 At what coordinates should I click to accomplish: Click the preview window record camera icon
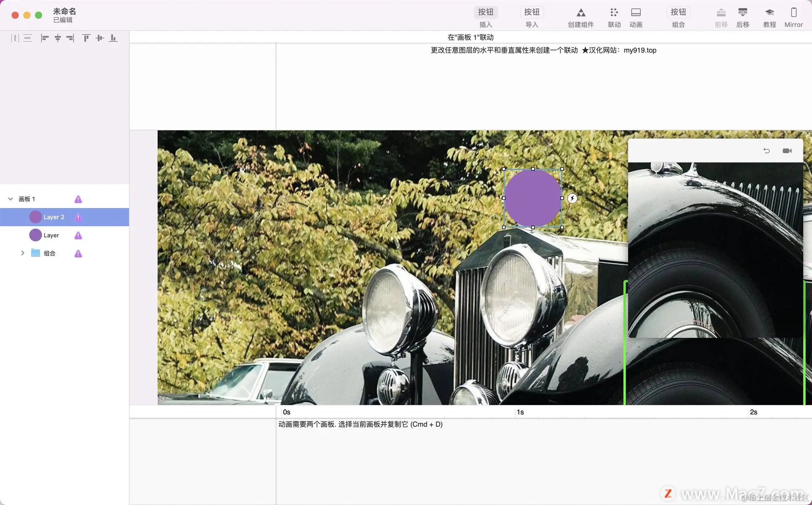point(787,151)
